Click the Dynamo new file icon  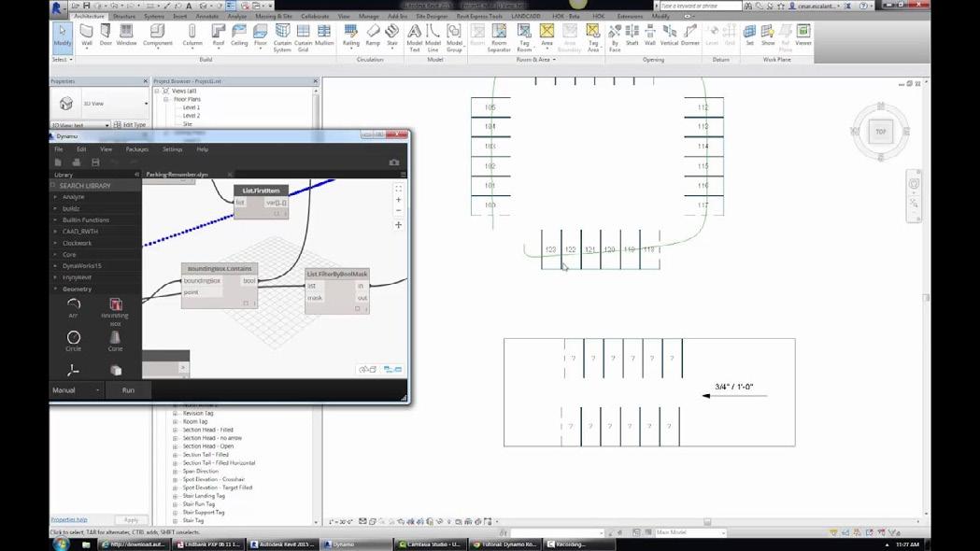coord(58,162)
